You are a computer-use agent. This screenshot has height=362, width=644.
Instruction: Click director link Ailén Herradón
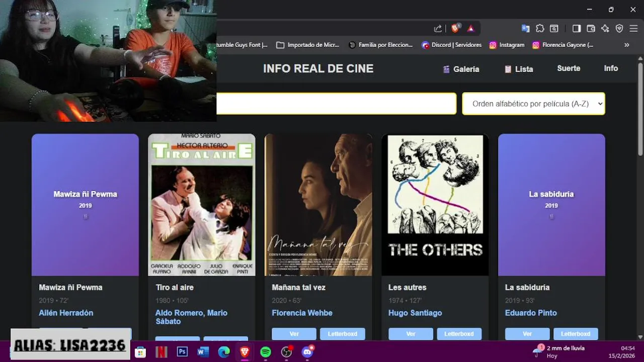(66, 313)
